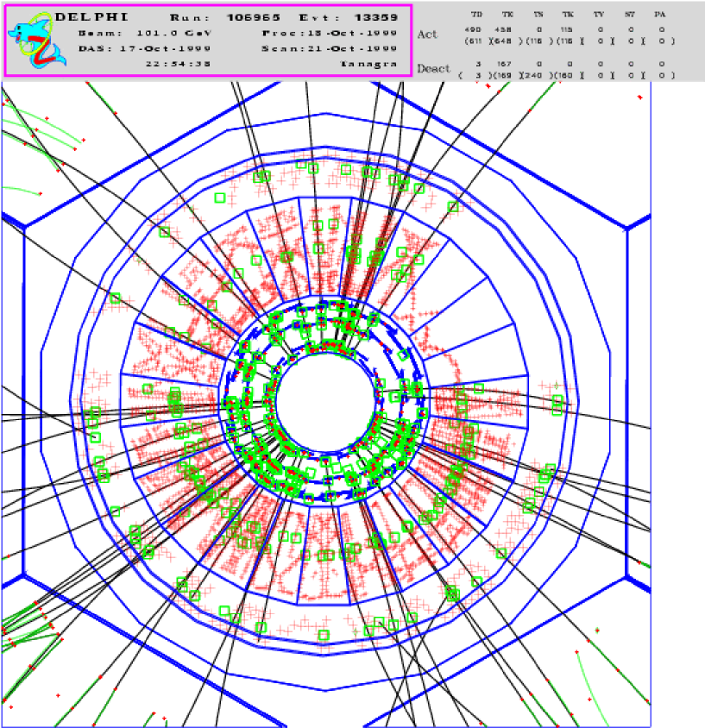
Task: Click the TV column header
Action: (599, 15)
